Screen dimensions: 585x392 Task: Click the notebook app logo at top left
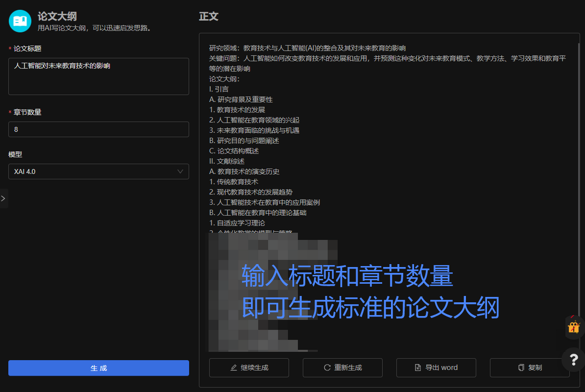[x=20, y=21]
